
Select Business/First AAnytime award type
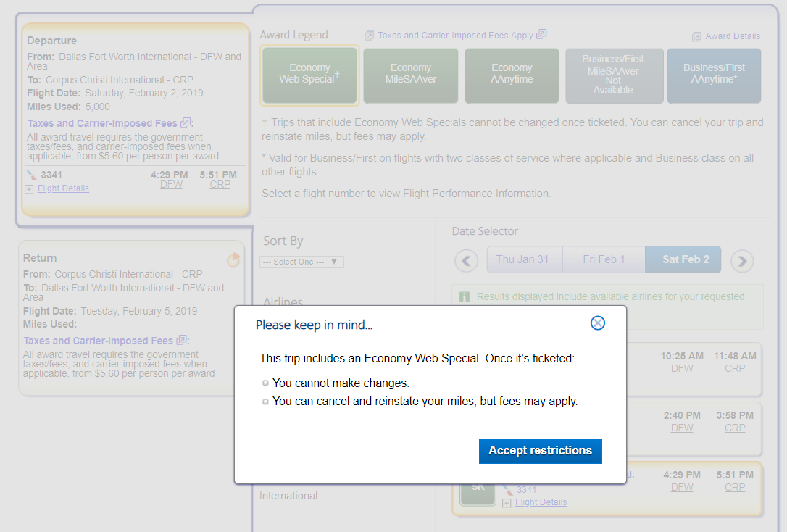714,74
